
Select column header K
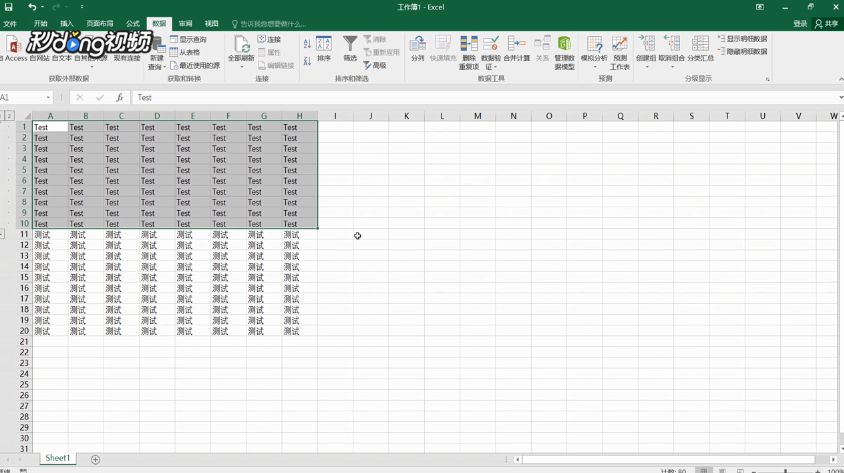pyautogui.click(x=406, y=116)
